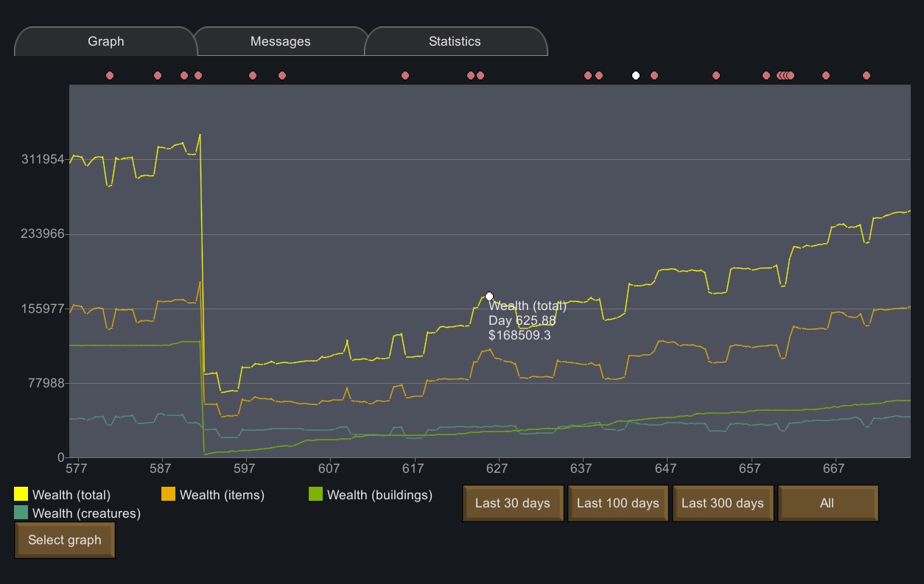Click the event marker near day 598
This screenshot has height=584, width=924.
pyautogui.click(x=253, y=75)
